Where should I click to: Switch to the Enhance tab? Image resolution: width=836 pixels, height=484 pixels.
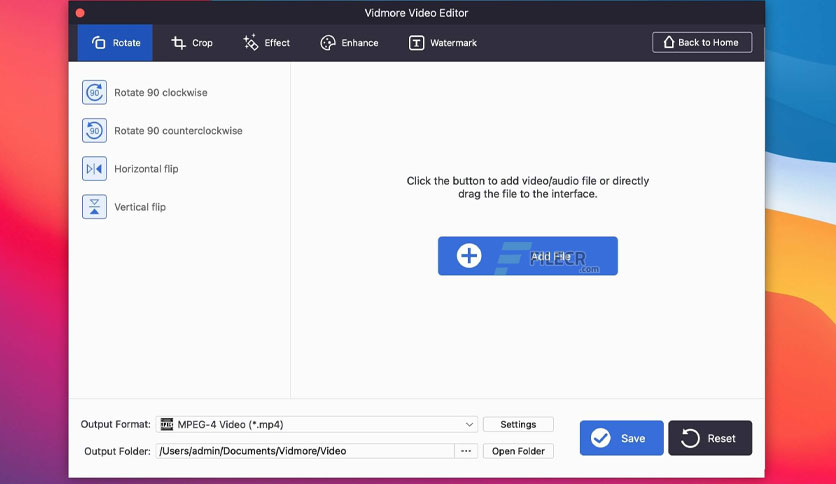coord(349,43)
